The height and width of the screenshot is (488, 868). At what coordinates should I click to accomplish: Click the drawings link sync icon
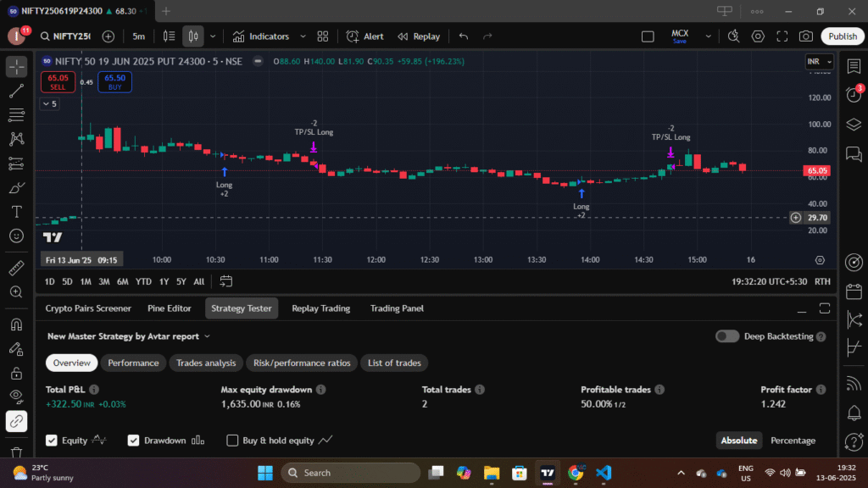[x=17, y=422]
